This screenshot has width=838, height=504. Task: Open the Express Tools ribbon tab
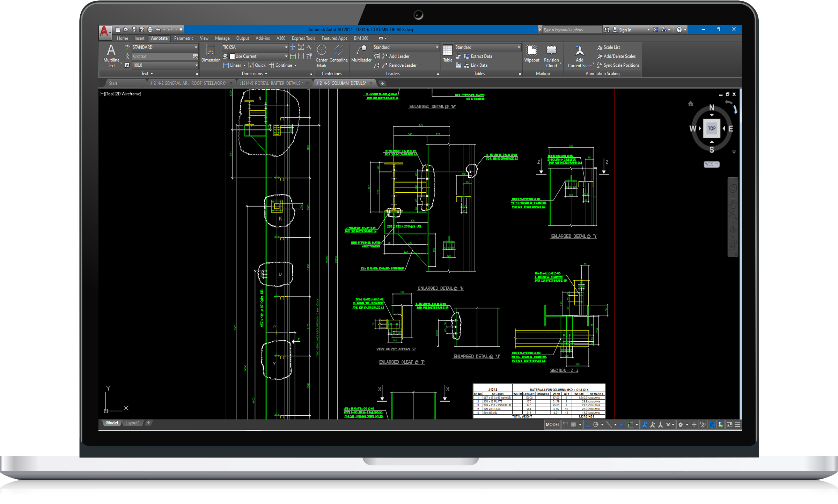[303, 38]
